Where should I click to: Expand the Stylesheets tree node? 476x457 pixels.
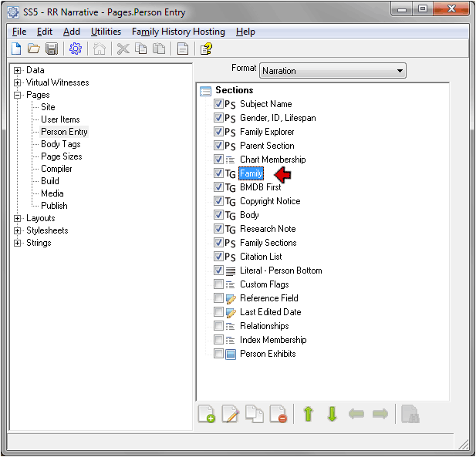[17, 230]
